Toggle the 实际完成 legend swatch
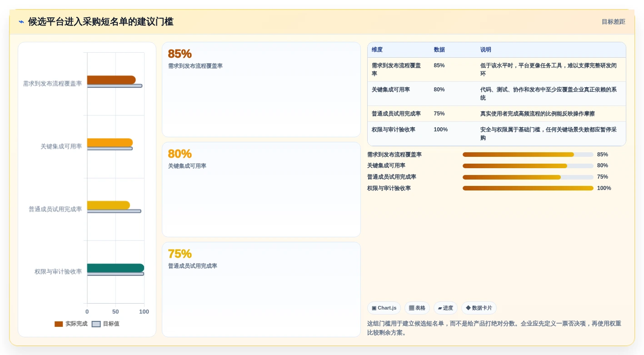 59,324
